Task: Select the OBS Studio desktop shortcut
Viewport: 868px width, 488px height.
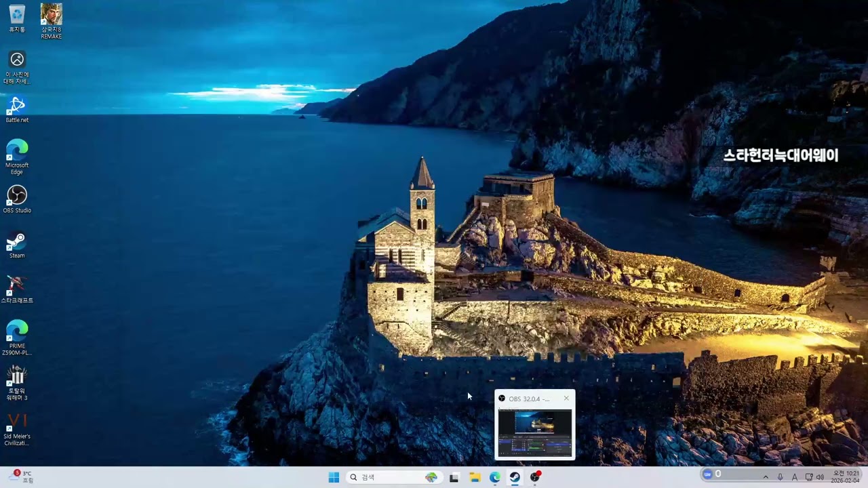Action: [x=17, y=199]
